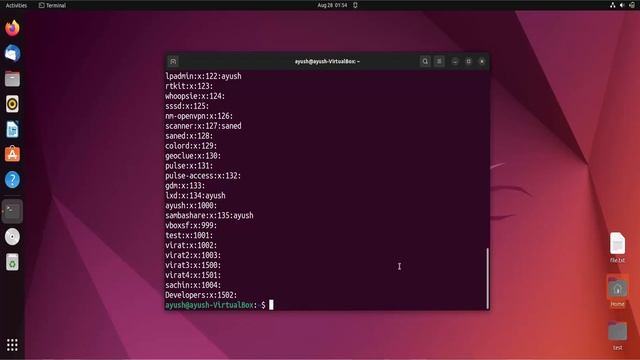Open Firefox from the dock
The width and height of the screenshot is (640, 360).
pos(12,28)
